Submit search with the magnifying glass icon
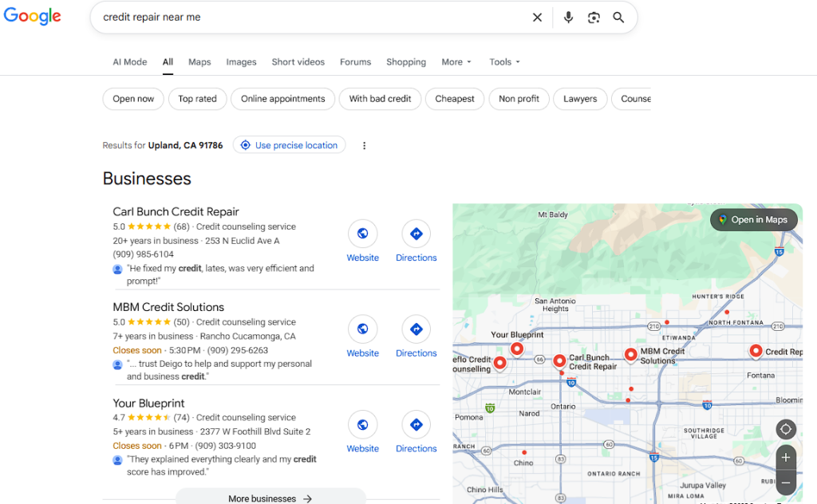Image resolution: width=817 pixels, height=504 pixels. [x=618, y=18]
